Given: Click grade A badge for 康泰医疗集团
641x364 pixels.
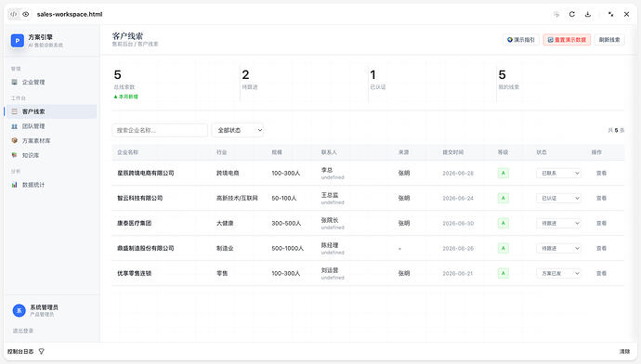Looking at the screenshot, I should pos(504,223).
